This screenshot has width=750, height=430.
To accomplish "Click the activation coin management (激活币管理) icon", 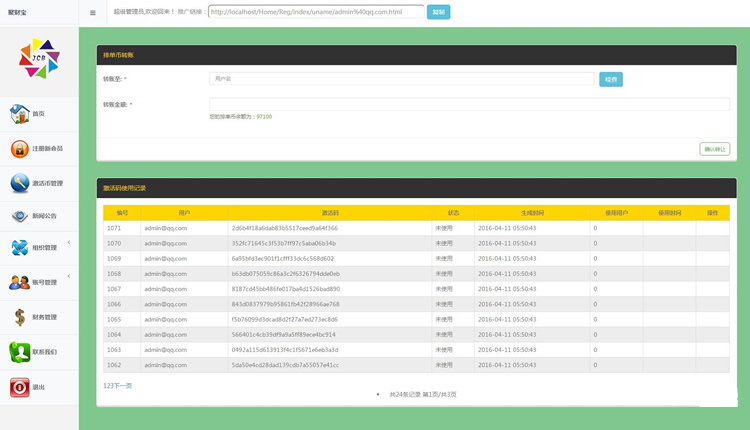I will click(20, 183).
